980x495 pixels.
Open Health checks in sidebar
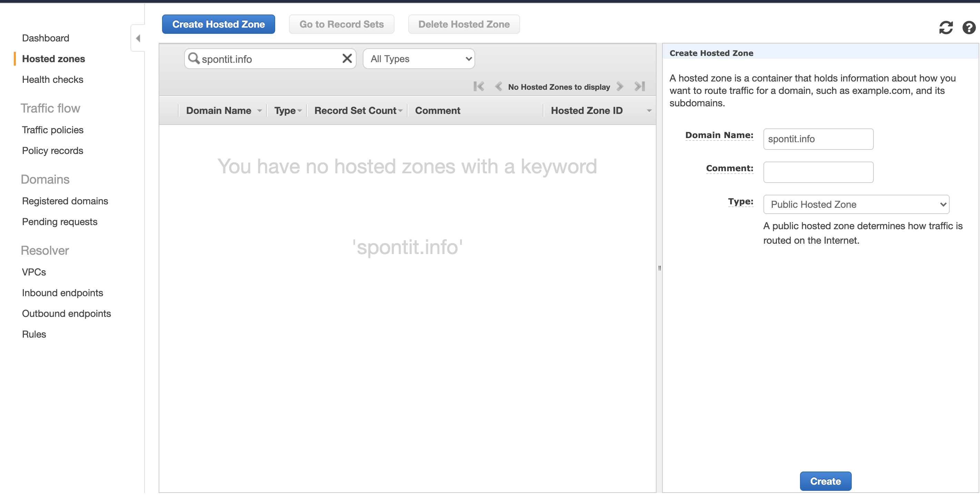click(x=52, y=80)
